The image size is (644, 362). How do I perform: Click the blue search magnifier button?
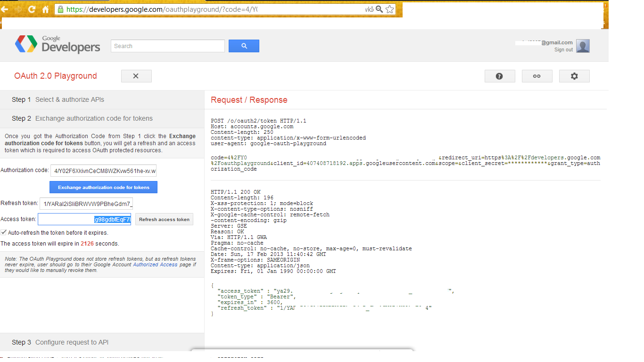[x=244, y=46]
